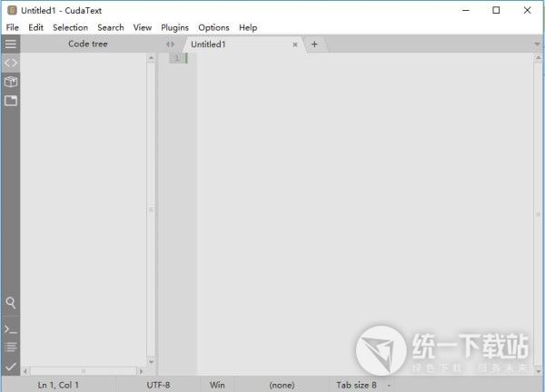Show the Code tree panel icon
This screenshot has width=545, height=392.
pos(10,63)
